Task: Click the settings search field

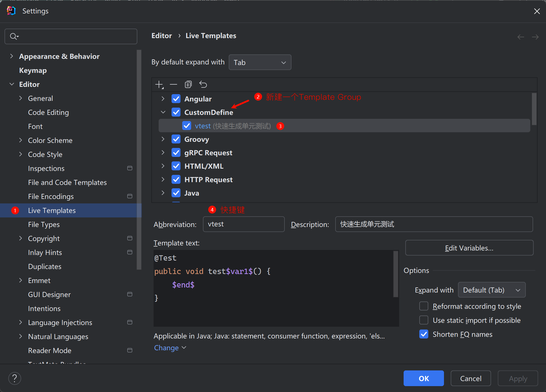Action: coord(71,36)
